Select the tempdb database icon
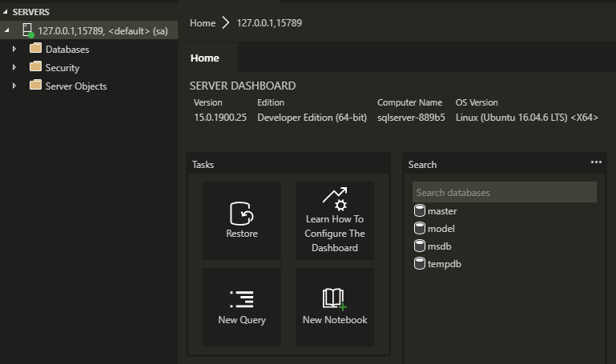 tap(419, 264)
